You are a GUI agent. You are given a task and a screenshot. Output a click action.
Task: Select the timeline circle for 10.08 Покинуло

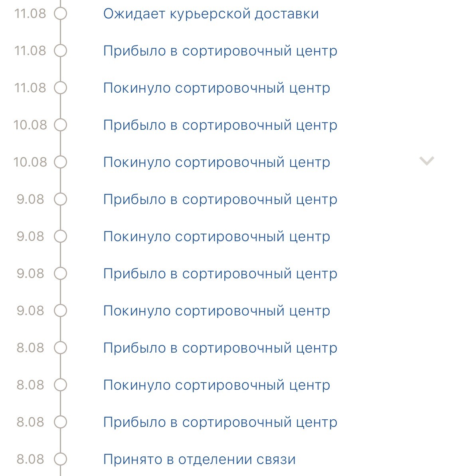(60, 162)
